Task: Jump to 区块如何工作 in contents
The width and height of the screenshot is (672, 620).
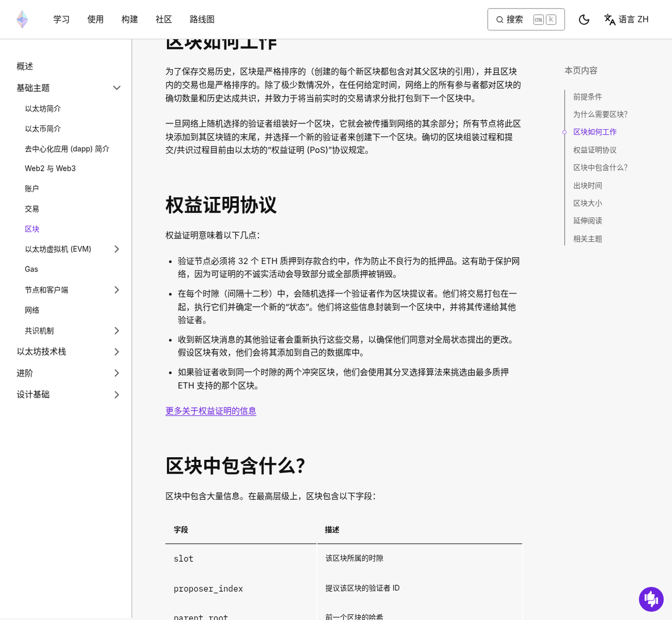Action: pos(595,132)
